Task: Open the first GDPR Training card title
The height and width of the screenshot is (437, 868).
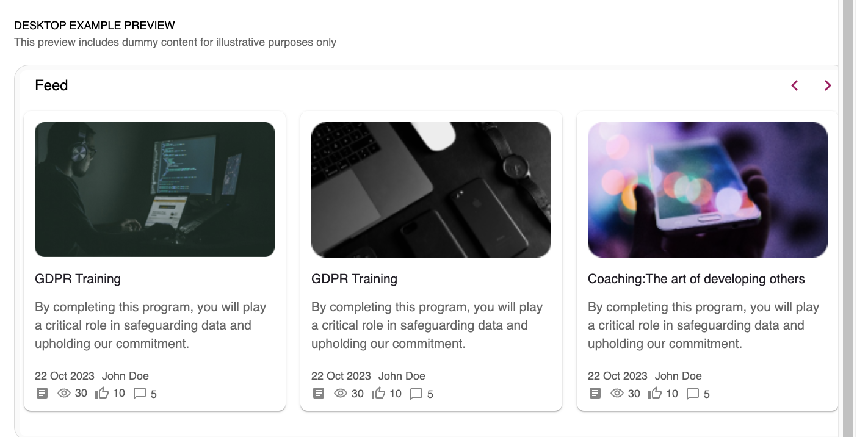Action: 78,279
